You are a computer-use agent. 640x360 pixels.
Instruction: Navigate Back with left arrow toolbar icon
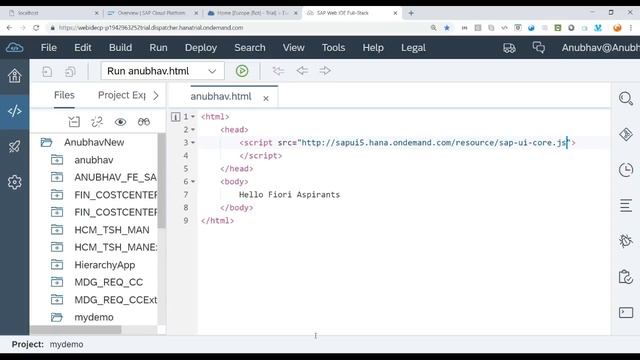click(302, 71)
